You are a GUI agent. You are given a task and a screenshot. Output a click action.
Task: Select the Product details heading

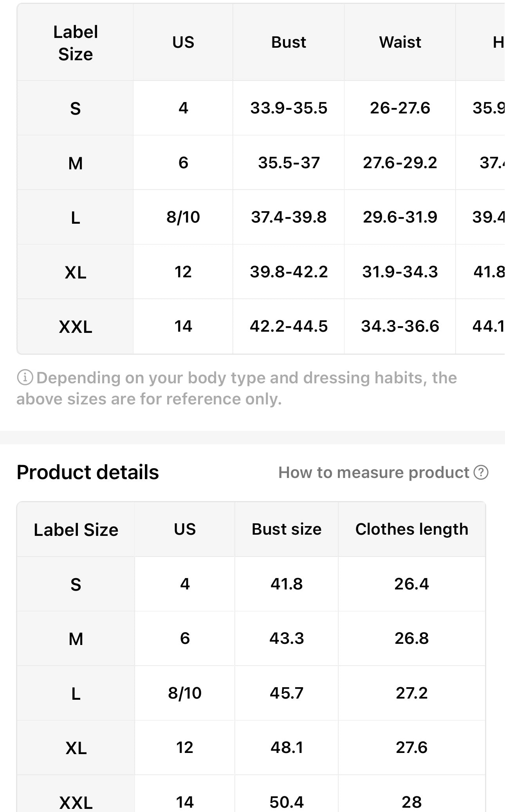point(88,472)
